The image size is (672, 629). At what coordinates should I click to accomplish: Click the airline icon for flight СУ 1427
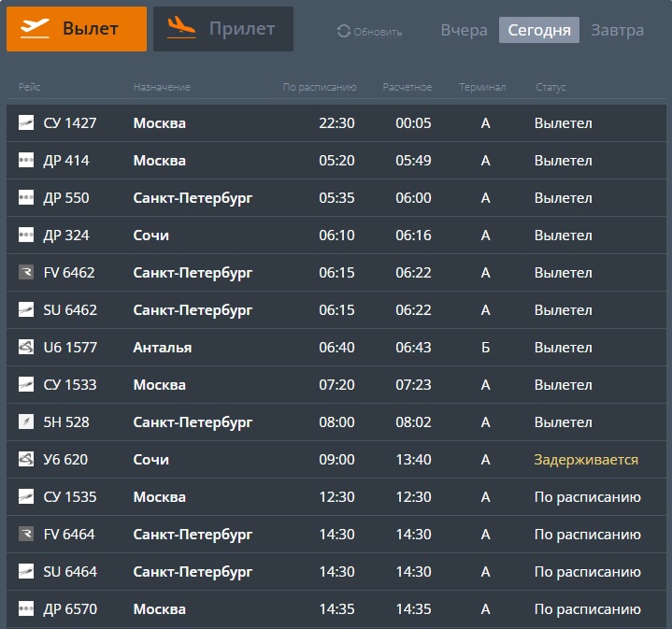[26, 123]
